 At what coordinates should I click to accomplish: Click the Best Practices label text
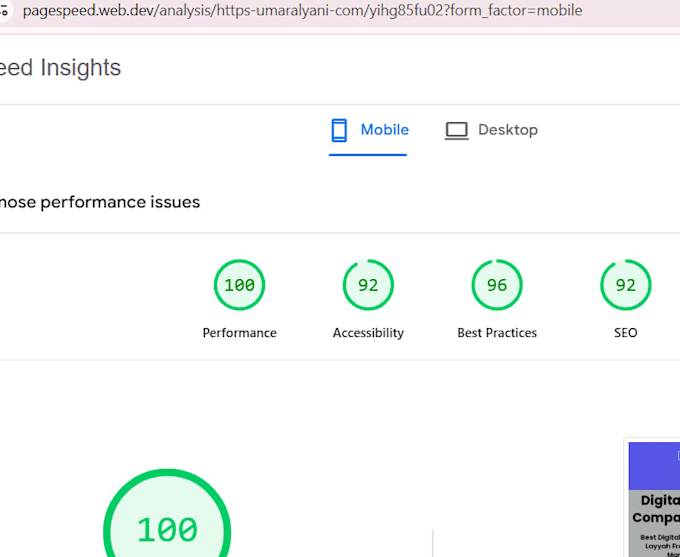(x=497, y=333)
